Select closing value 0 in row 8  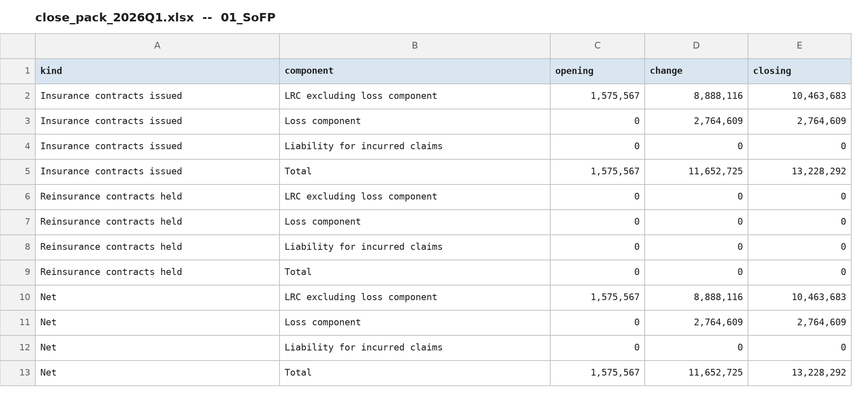pyautogui.click(x=800, y=247)
